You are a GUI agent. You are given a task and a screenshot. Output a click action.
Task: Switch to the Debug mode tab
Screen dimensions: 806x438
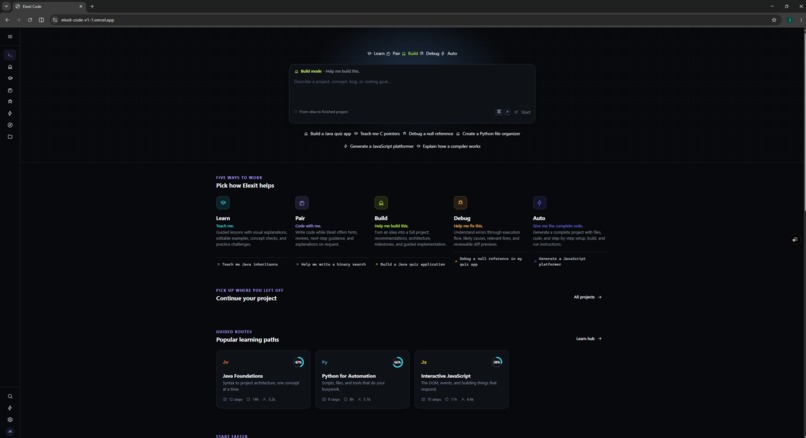(x=430, y=53)
